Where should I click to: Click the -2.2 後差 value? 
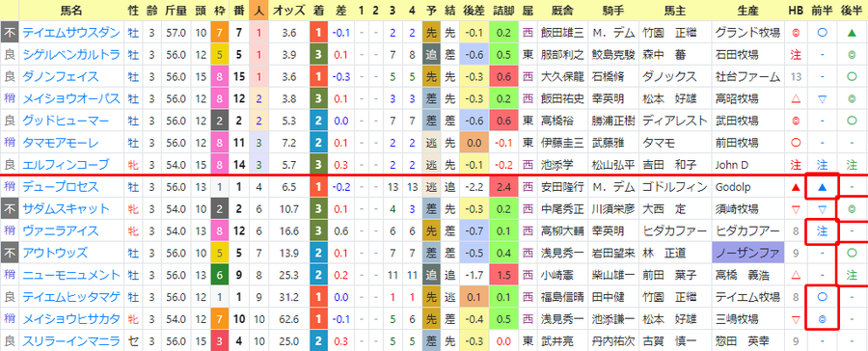(473, 187)
